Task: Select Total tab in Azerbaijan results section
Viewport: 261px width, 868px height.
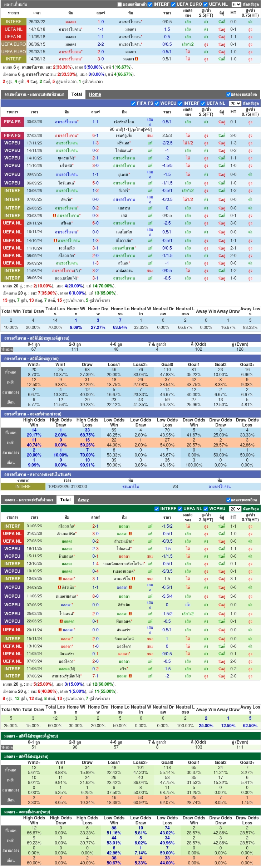Action: [77, 94]
